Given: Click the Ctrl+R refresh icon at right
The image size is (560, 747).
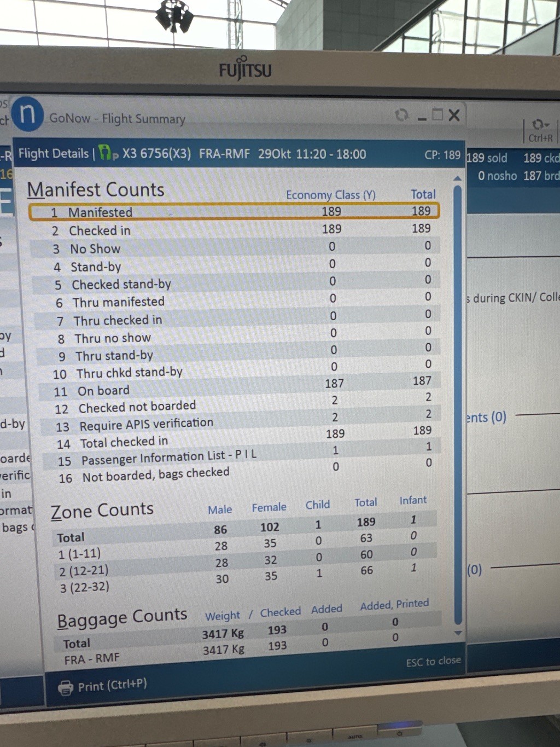Looking at the screenshot, I should (x=540, y=125).
